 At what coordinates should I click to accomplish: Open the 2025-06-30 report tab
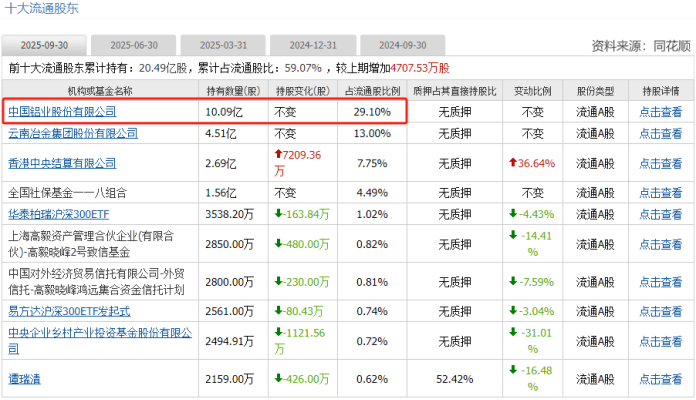coord(134,45)
